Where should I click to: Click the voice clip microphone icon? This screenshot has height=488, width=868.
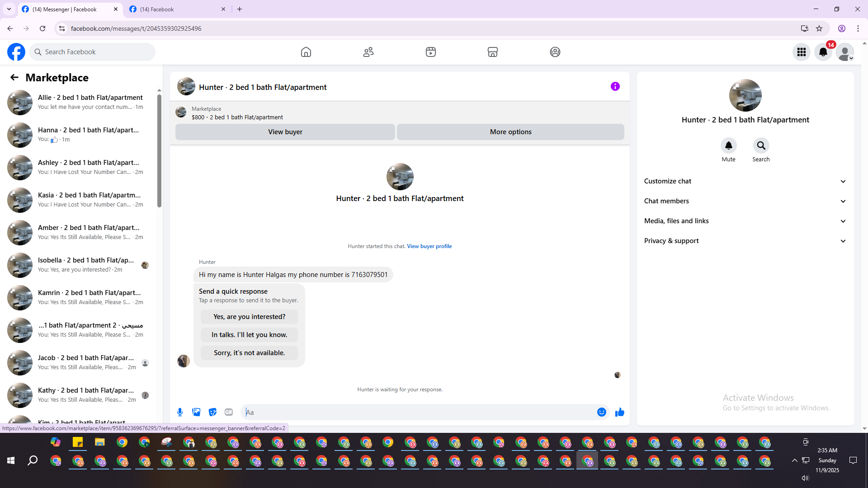tap(180, 412)
